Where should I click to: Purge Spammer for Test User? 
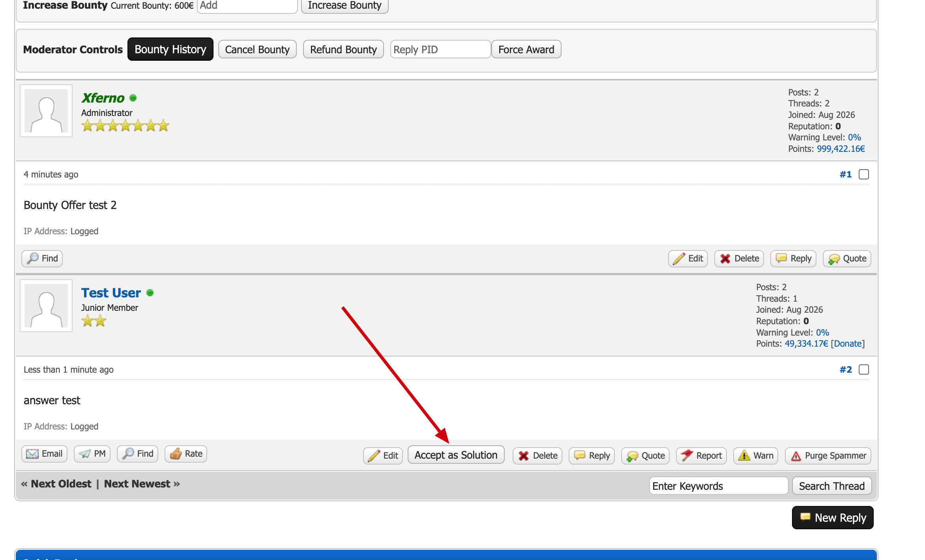828,456
